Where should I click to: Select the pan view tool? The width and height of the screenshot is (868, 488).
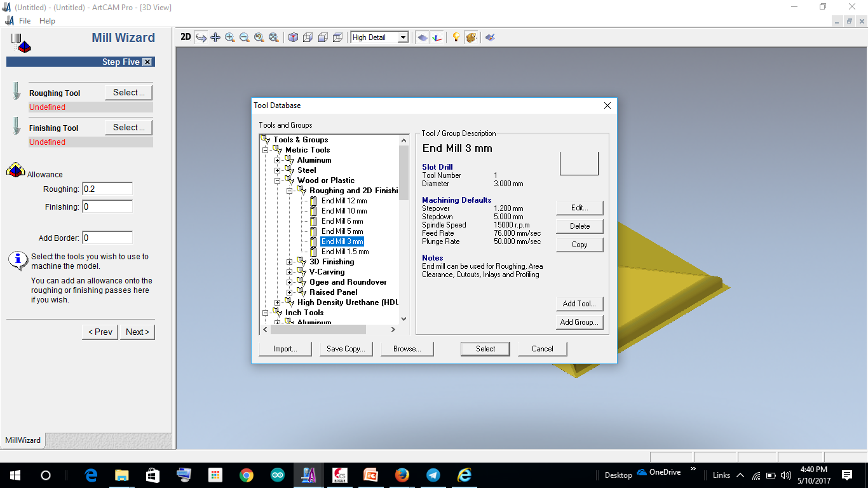click(215, 37)
